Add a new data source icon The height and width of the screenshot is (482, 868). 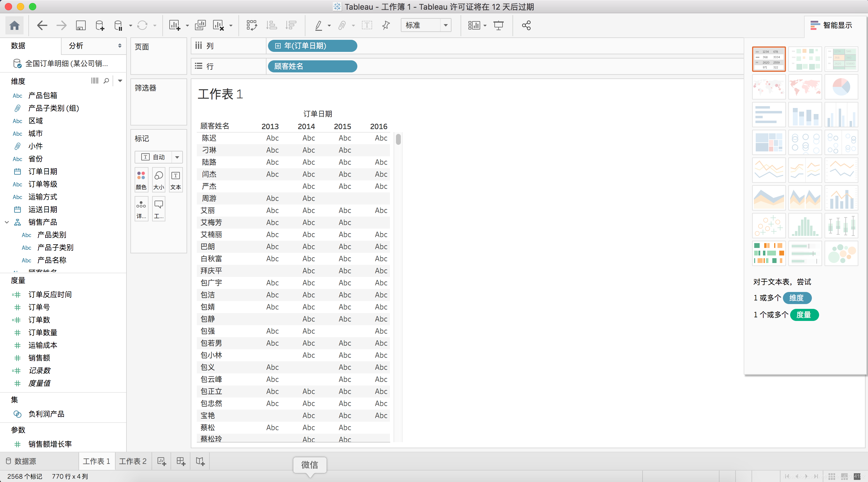(x=100, y=25)
